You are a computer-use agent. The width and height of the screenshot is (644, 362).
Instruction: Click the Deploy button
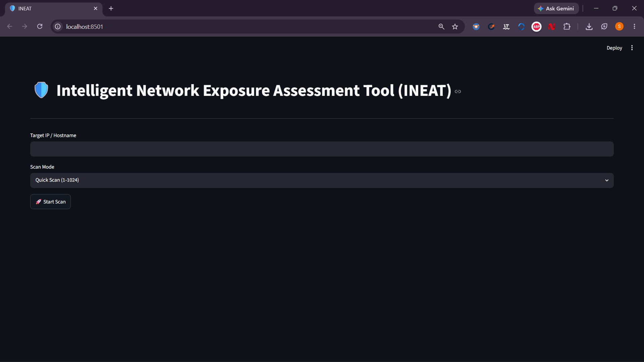pyautogui.click(x=614, y=48)
